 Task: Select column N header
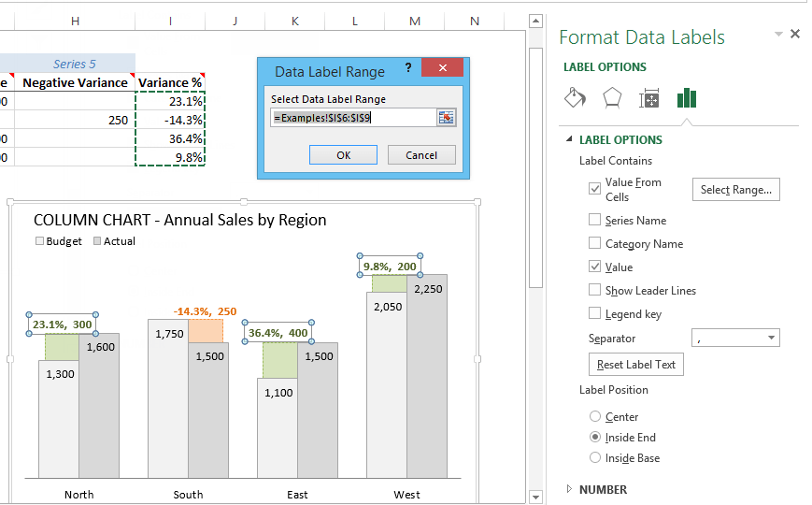click(x=475, y=21)
